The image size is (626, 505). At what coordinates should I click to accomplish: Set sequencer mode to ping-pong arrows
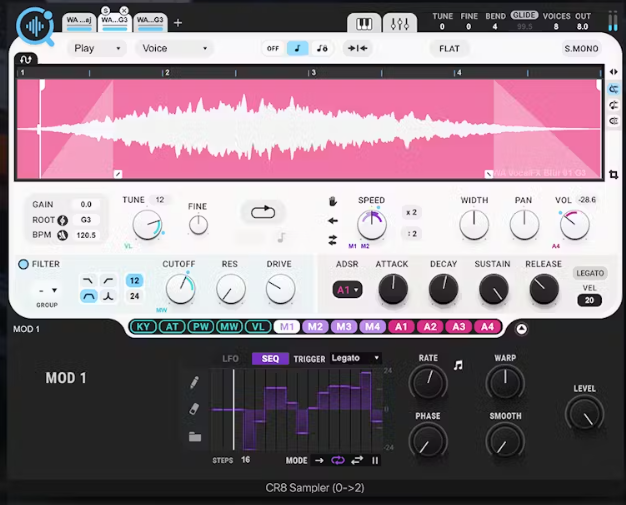(x=357, y=461)
